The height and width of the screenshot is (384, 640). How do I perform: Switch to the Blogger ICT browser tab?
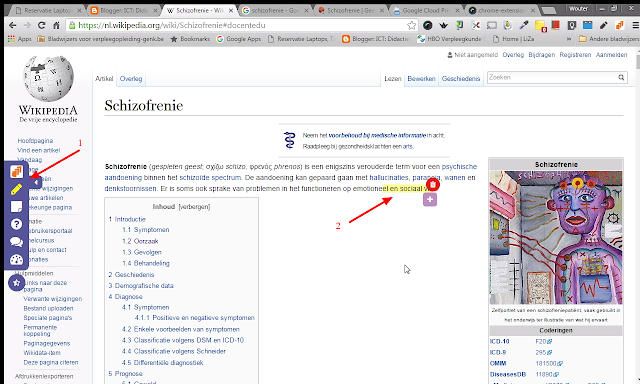[124, 11]
